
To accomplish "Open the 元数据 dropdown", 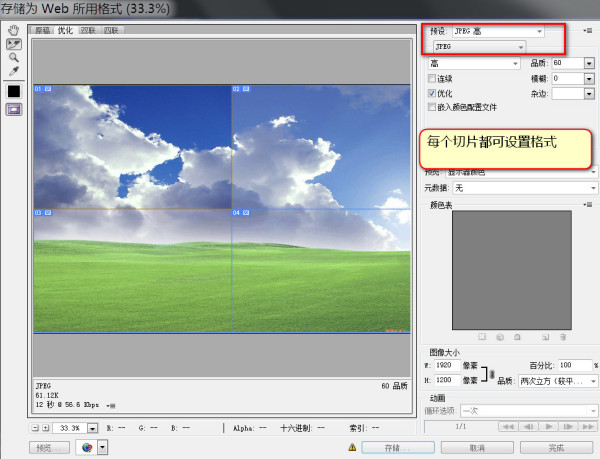I will pyautogui.click(x=525, y=188).
